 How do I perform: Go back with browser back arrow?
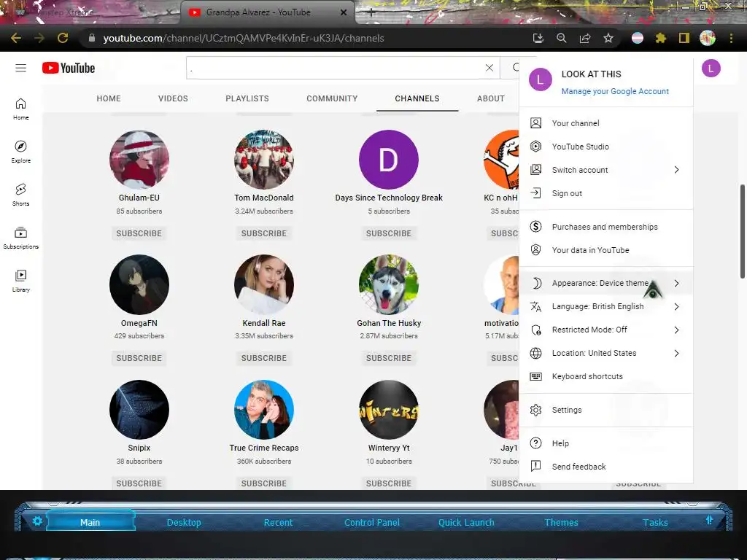click(x=16, y=38)
